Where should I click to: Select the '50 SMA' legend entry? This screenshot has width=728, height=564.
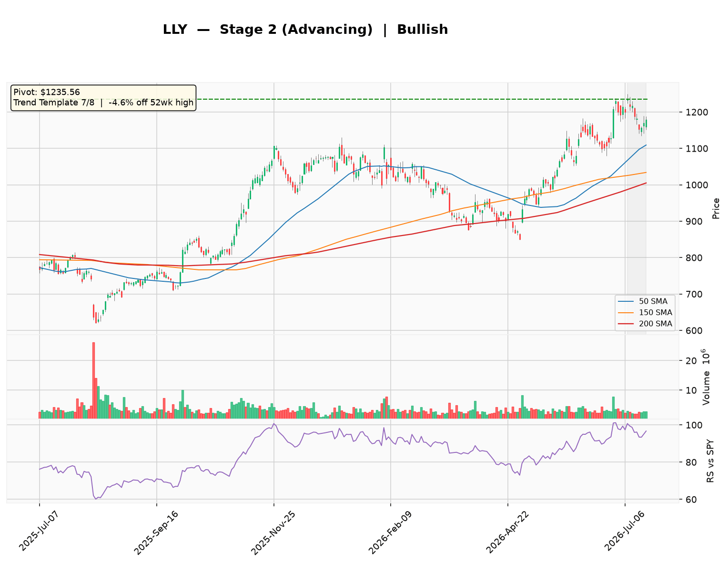click(646, 301)
